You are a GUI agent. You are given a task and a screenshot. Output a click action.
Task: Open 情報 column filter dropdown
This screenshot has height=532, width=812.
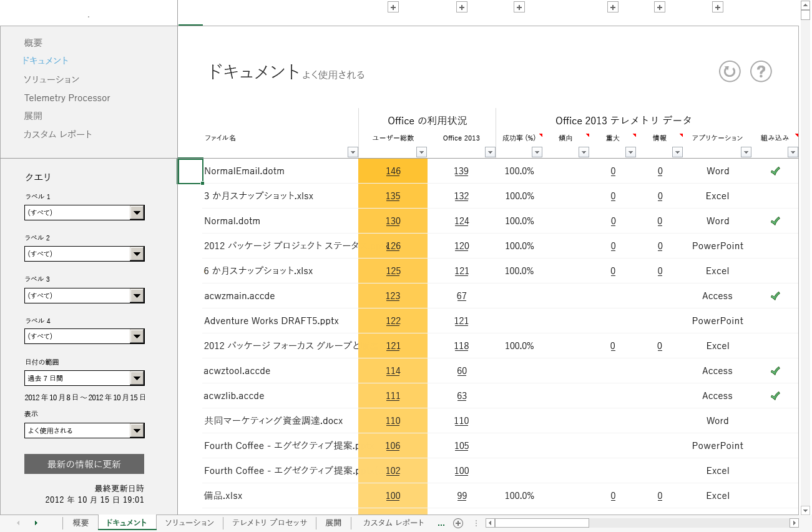tap(677, 152)
